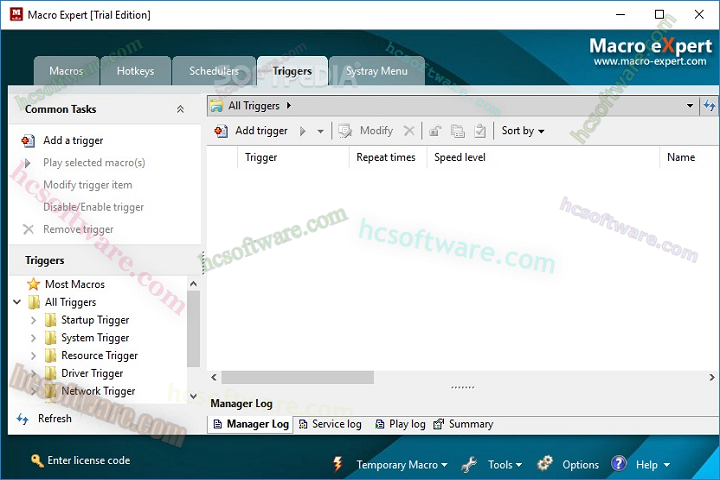Click the lightning bolt Temporary Macro icon
Screen dimensions: 720x480
point(338,464)
